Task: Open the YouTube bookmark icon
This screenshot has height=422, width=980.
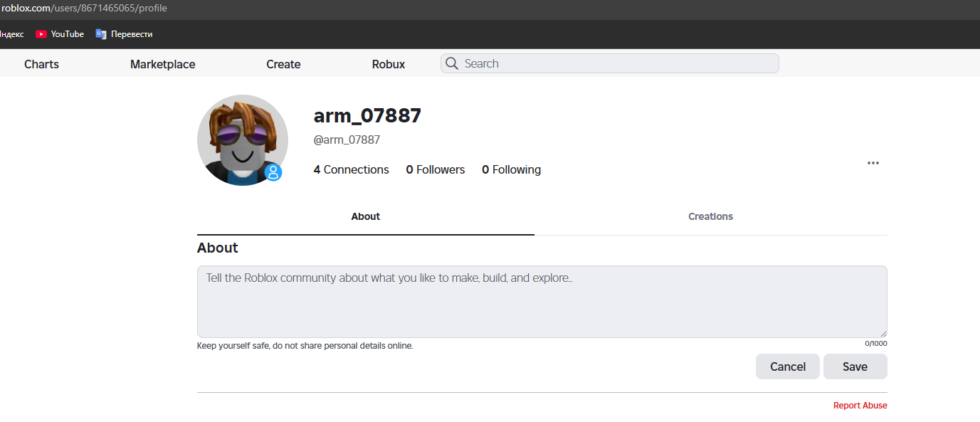Action: (x=41, y=34)
